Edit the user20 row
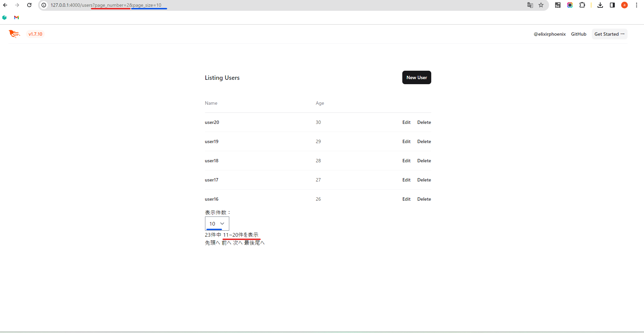Viewport: 644px width, 333px height. tap(406, 122)
